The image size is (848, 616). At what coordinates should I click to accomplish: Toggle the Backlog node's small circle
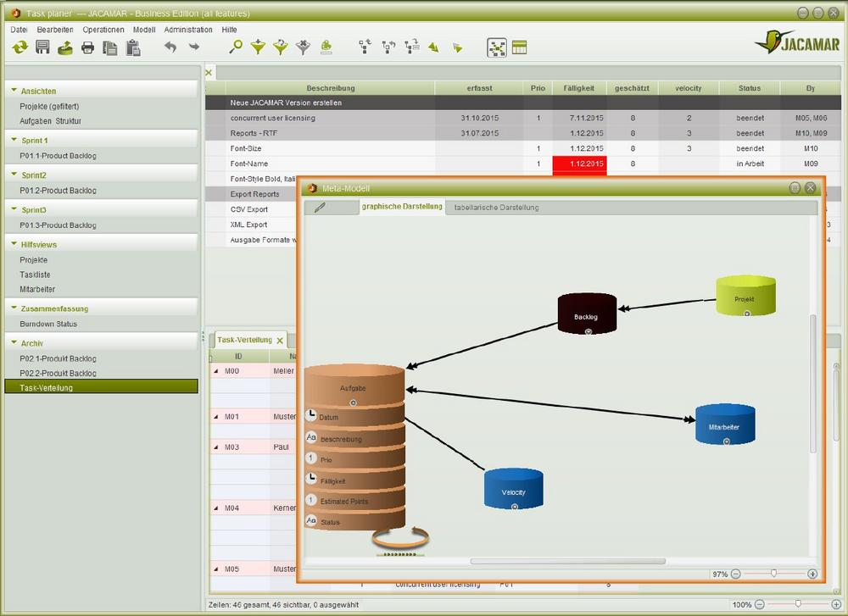589,332
